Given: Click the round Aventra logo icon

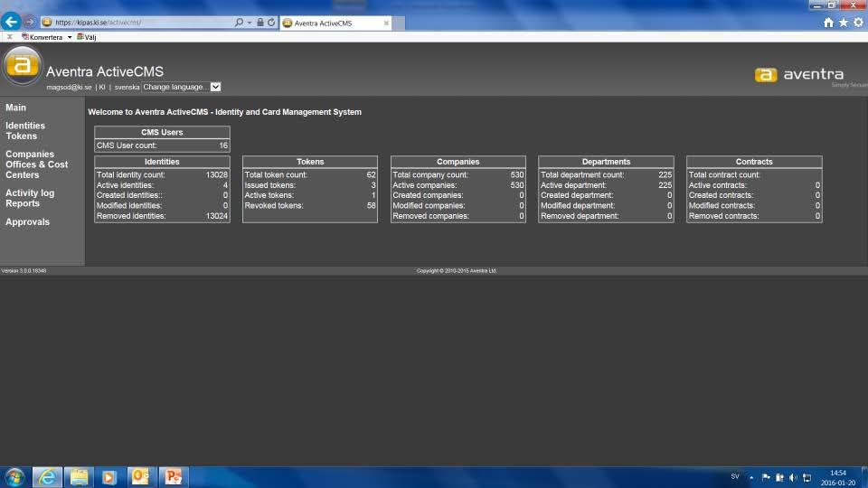Looking at the screenshot, I should pos(22,65).
